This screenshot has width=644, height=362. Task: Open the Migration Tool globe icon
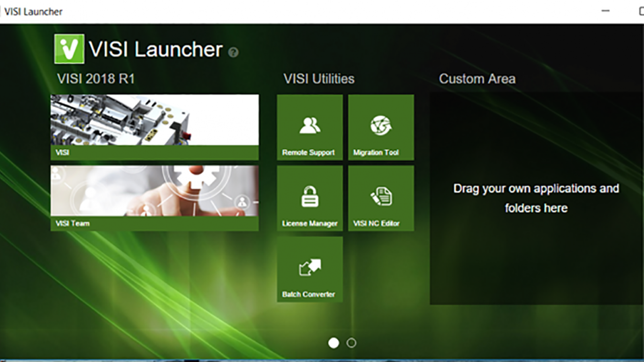381,125
